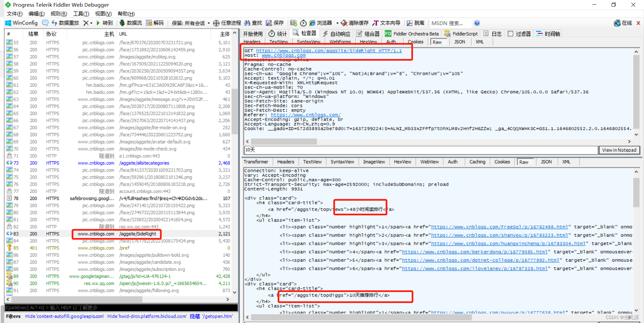644x323 pixels.
Task: Open the 文本向导 text wizard
Action: pyautogui.click(x=386, y=23)
